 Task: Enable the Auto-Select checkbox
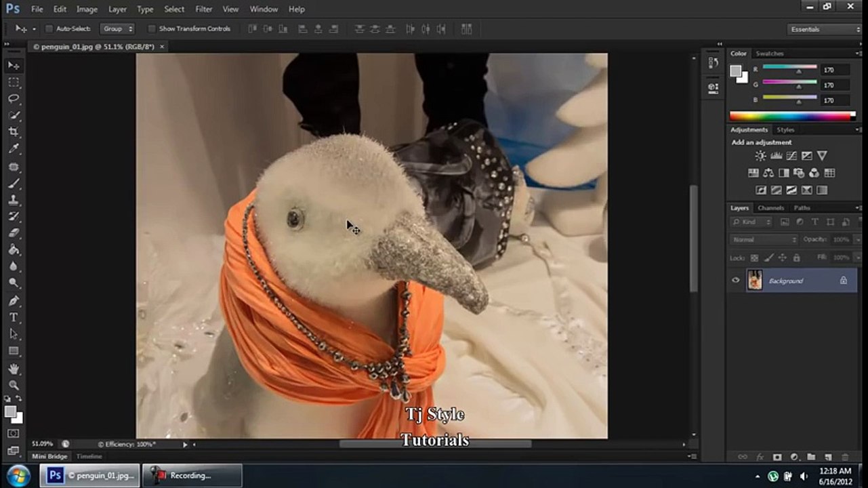coord(49,29)
